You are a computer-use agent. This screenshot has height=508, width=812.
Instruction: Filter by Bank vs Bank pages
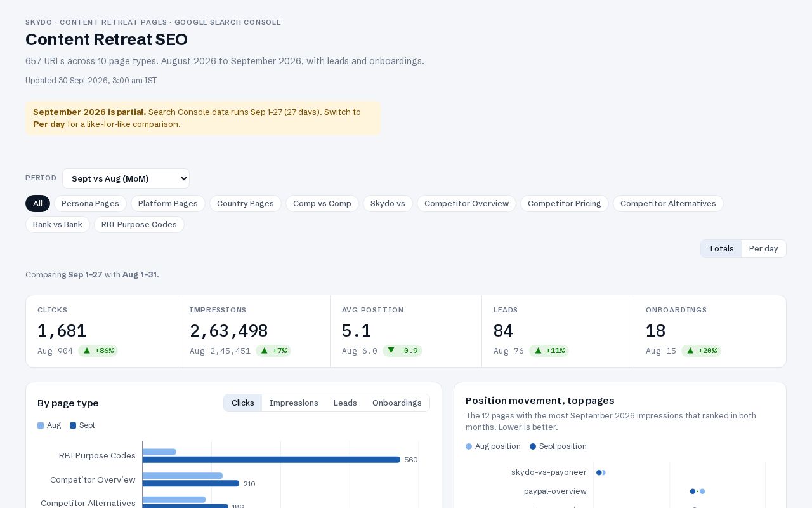(x=58, y=224)
